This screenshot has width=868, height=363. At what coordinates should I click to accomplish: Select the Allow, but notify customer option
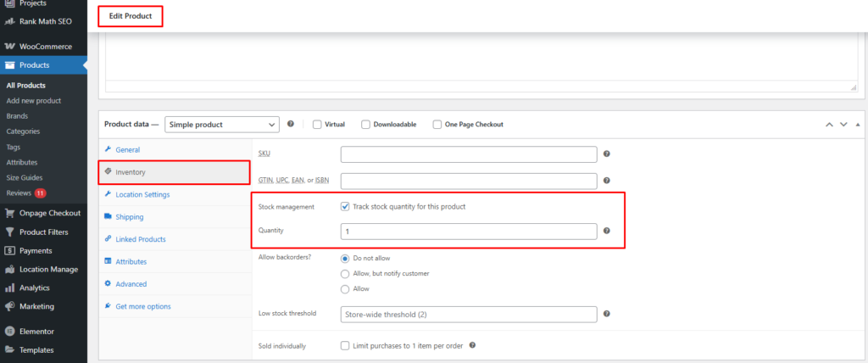(x=345, y=274)
